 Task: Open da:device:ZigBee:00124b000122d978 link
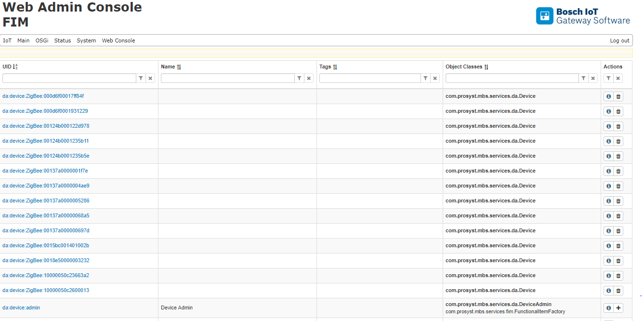click(x=46, y=126)
